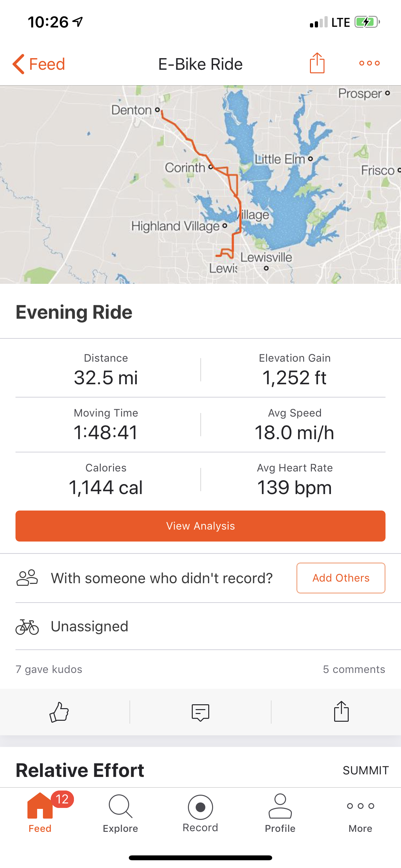Open the ride route map

point(200,184)
